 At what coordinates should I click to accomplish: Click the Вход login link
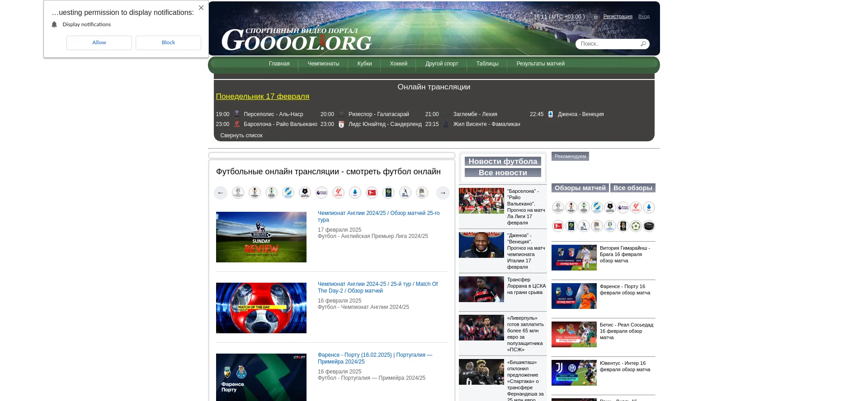[x=644, y=16]
